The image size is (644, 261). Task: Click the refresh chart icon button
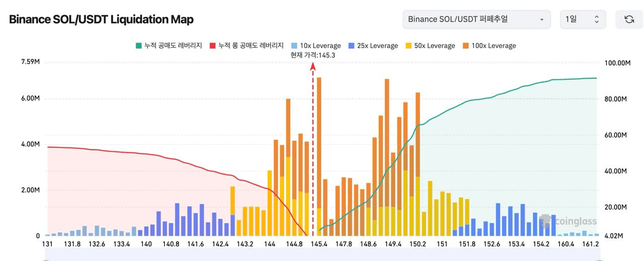[x=629, y=19]
